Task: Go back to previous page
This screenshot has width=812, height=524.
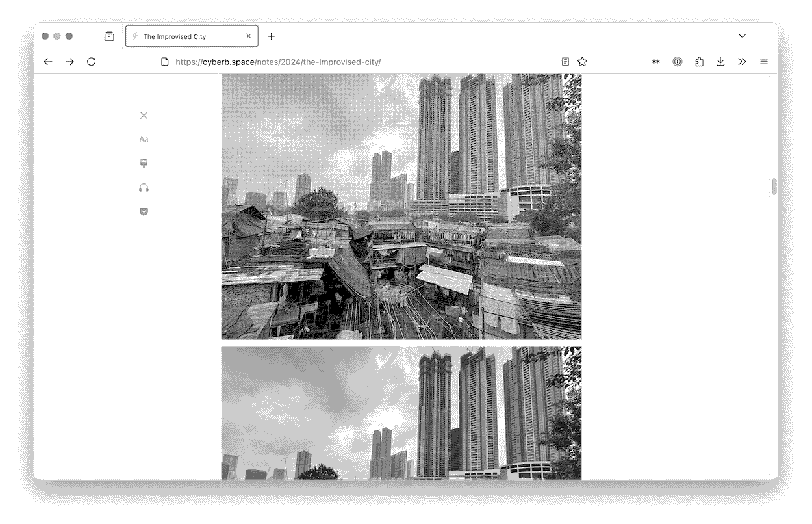Action: point(48,62)
